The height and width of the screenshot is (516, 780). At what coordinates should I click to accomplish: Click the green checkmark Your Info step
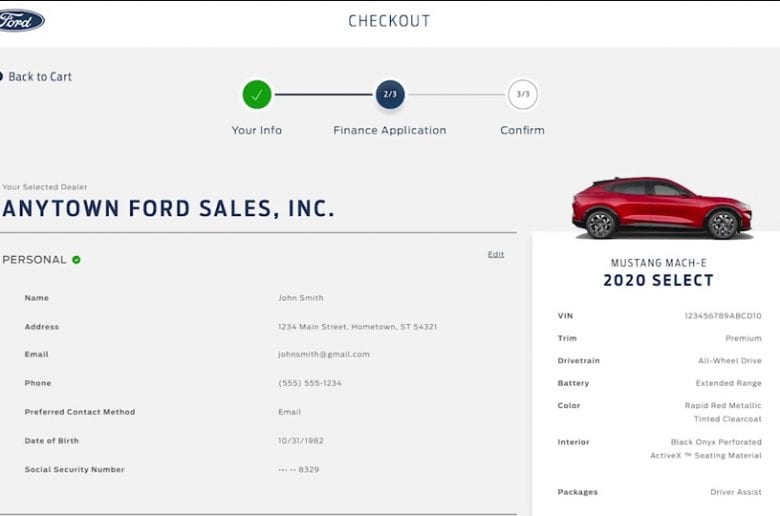[257, 95]
